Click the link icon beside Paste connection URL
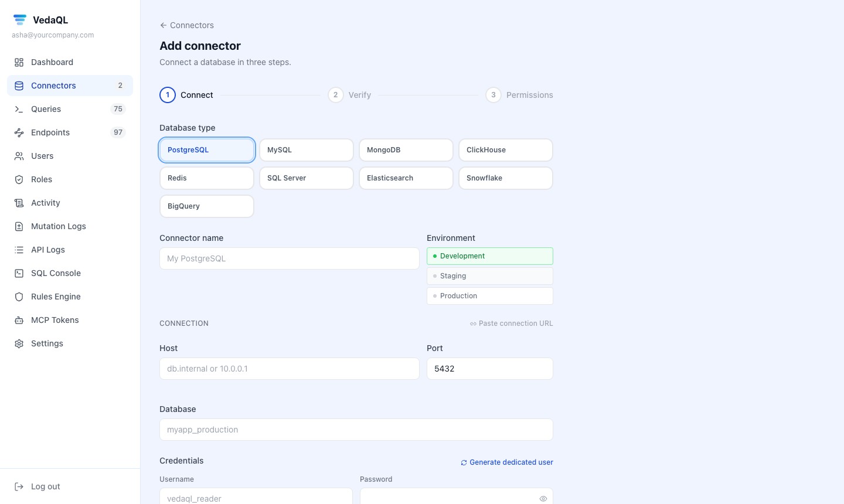 [x=473, y=323]
